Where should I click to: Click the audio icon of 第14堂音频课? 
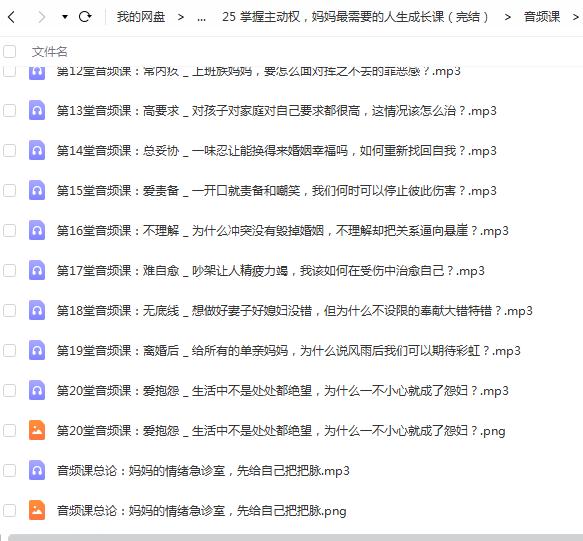[x=37, y=150]
